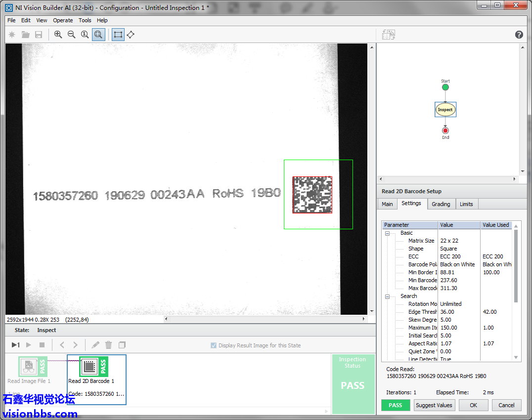Click the Start node in state diagram

click(445, 87)
